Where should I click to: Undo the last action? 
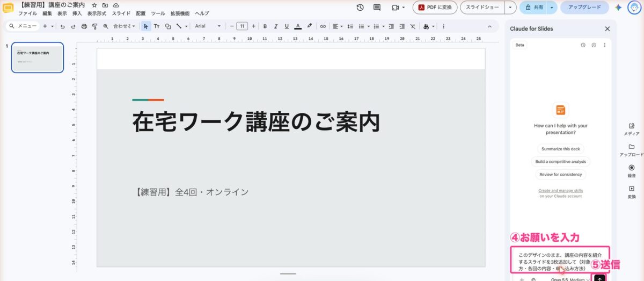click(x=63, y=26)
